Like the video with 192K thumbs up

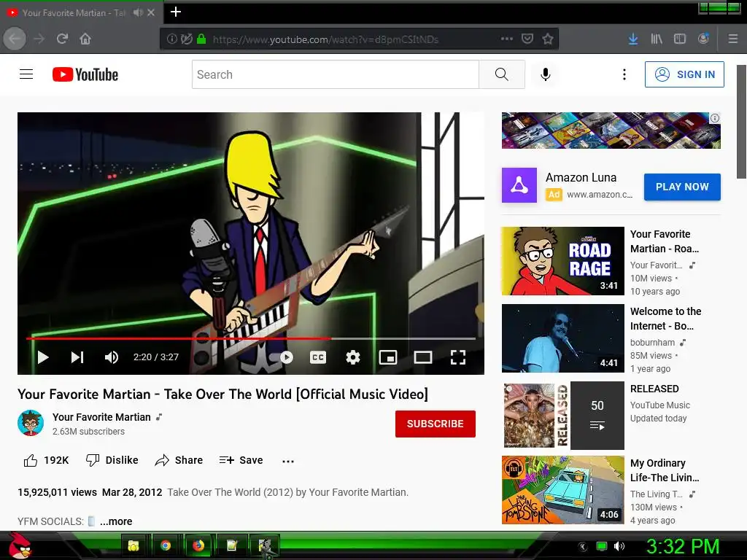pos(46,460)
